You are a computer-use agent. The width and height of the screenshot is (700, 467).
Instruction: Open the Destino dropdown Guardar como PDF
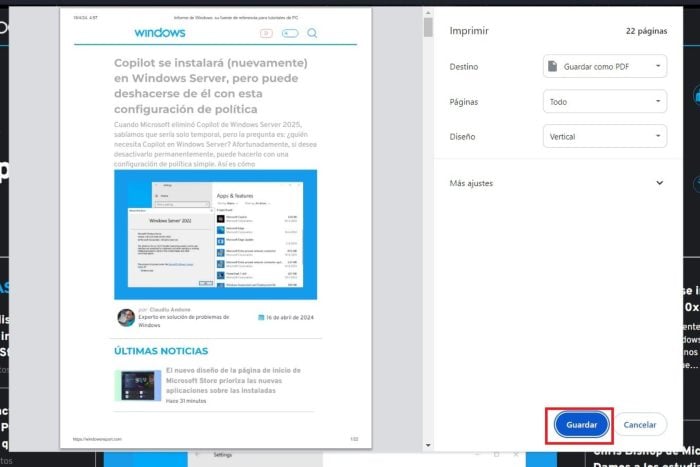click(605, 67)
